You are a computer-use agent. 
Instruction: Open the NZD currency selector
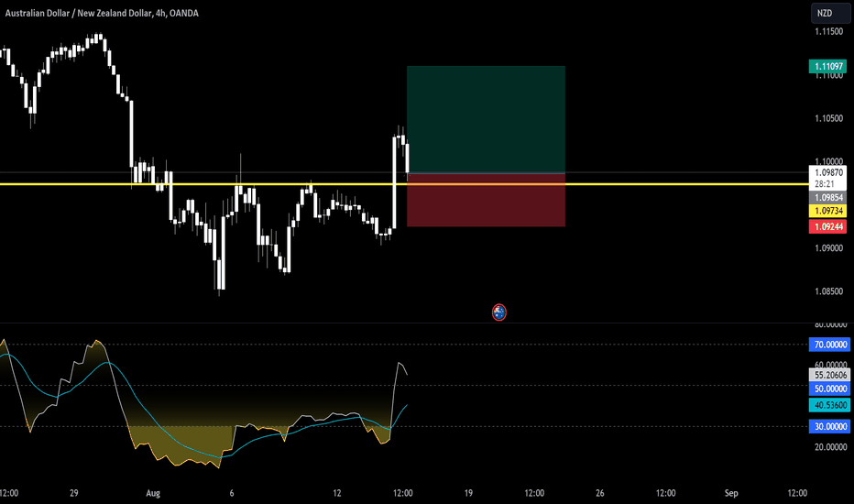pyautogui.click(x=830, y=13)
